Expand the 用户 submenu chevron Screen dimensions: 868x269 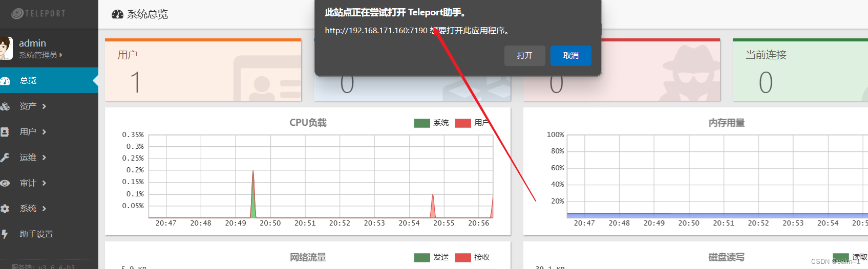(x=45, y=132)
